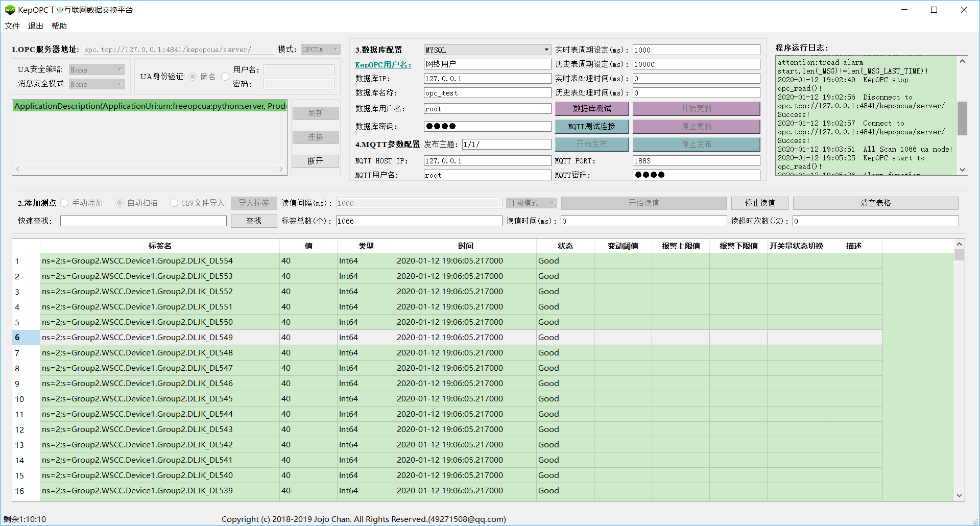
Task: Click the 清空表格 button
Action: 876,203
